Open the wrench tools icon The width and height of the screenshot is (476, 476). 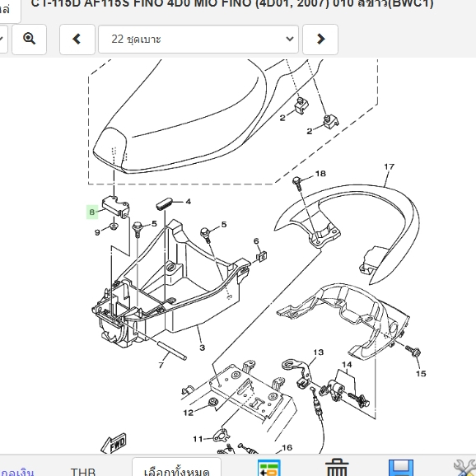point(465,468)
